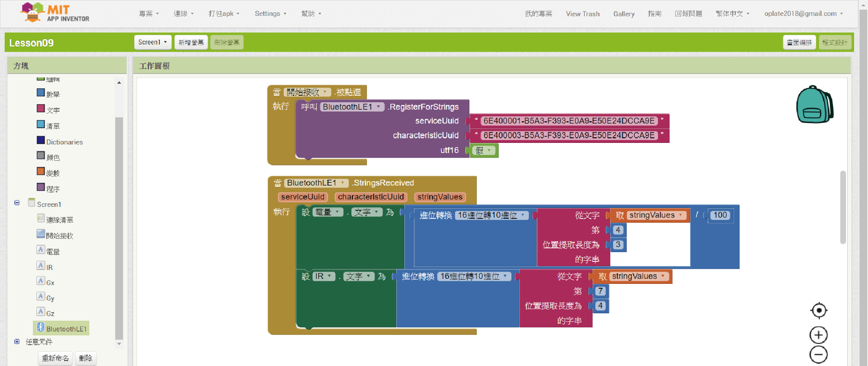The height and width of the screenshot is (366, 868).
Task: Expand the 任意元件 tree node
Action: (17, 342)
